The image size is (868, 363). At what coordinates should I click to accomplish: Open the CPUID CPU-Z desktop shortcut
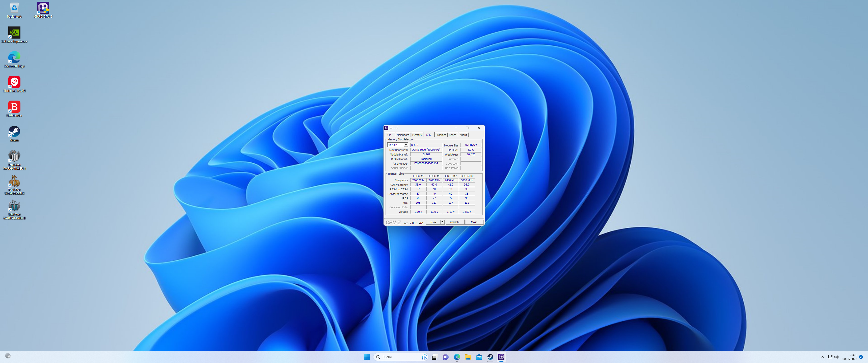(43, 8)
